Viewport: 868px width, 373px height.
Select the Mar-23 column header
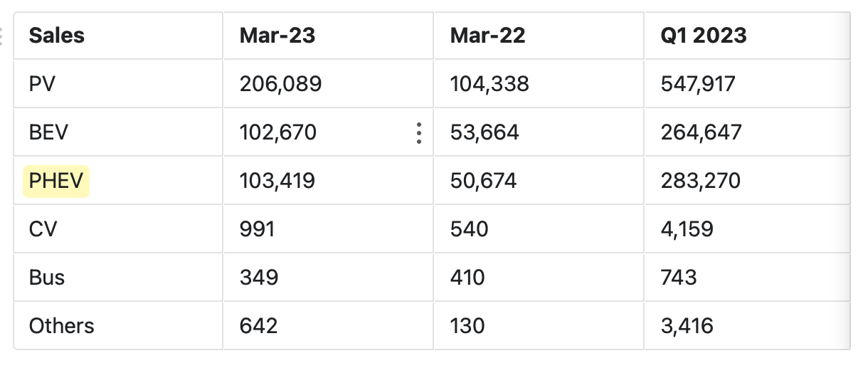point(329,36)
